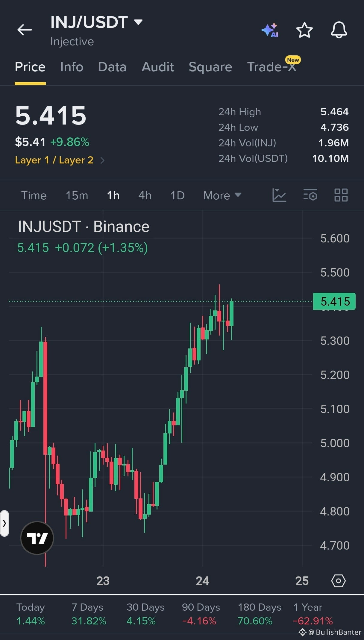Tap the date label 25 on the time axis

click(302, 581)
